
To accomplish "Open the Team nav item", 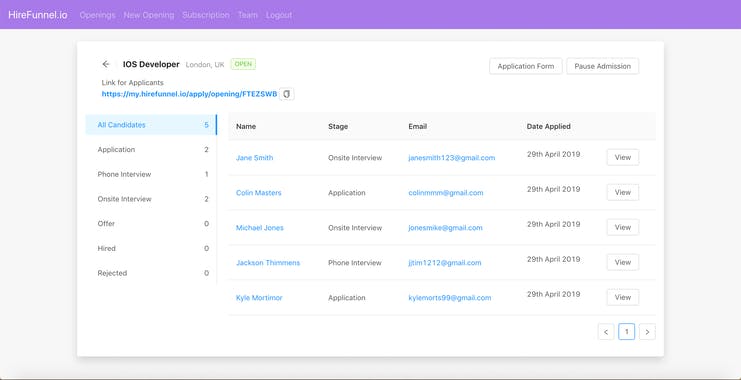I will pos(248,15).
